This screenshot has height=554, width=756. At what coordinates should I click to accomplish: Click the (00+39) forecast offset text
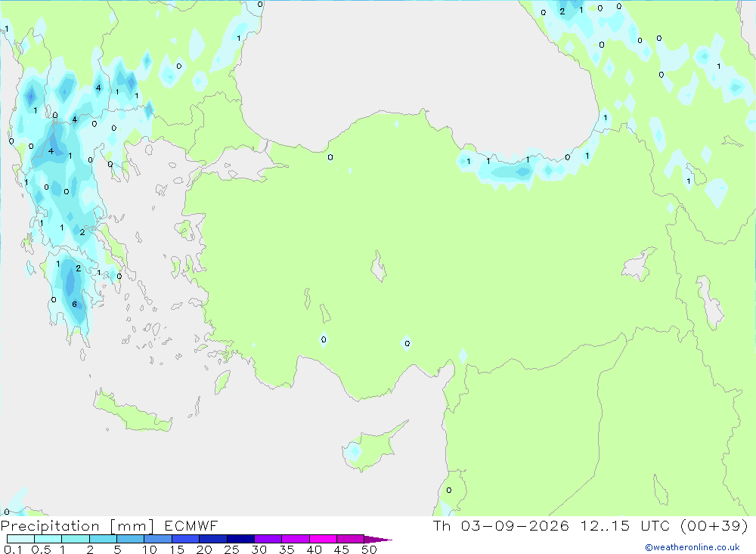point(714,525)
